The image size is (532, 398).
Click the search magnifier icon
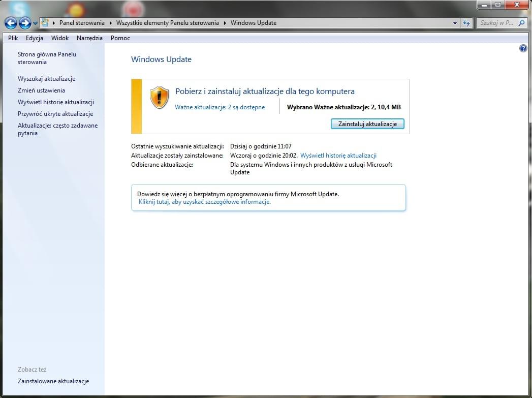(x=521, y=23)
